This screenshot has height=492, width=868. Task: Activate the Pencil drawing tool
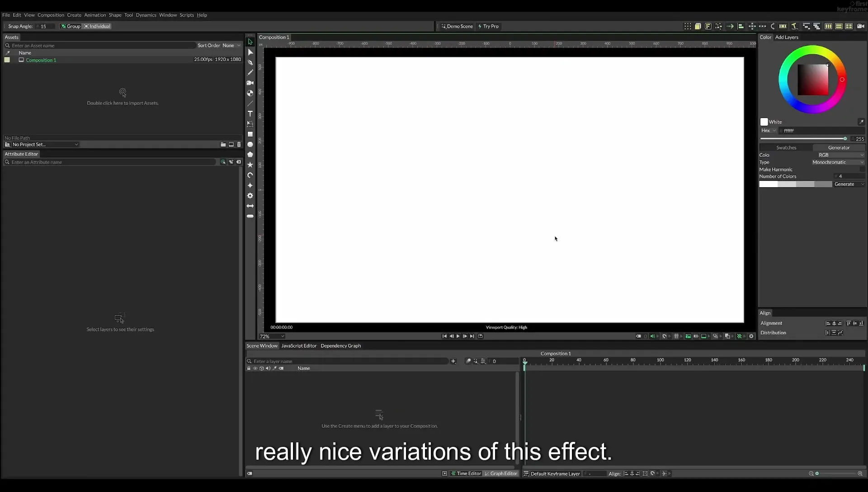pyautogui.click(x=250, y=72)
